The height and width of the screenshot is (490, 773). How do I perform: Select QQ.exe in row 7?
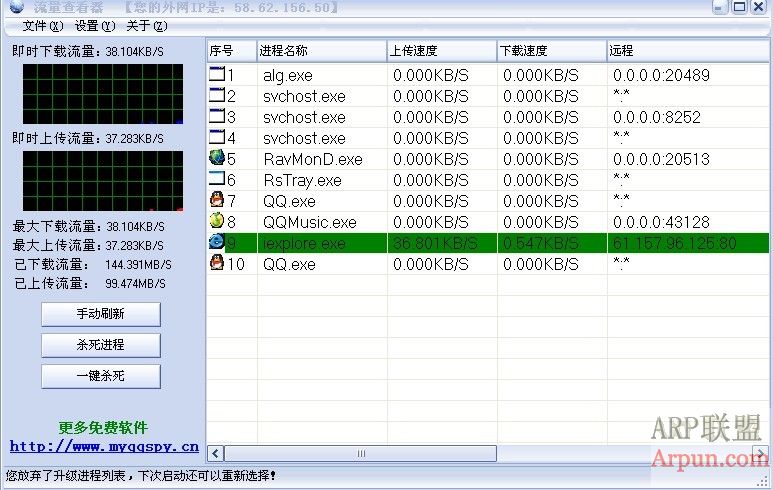coord(289,201)
